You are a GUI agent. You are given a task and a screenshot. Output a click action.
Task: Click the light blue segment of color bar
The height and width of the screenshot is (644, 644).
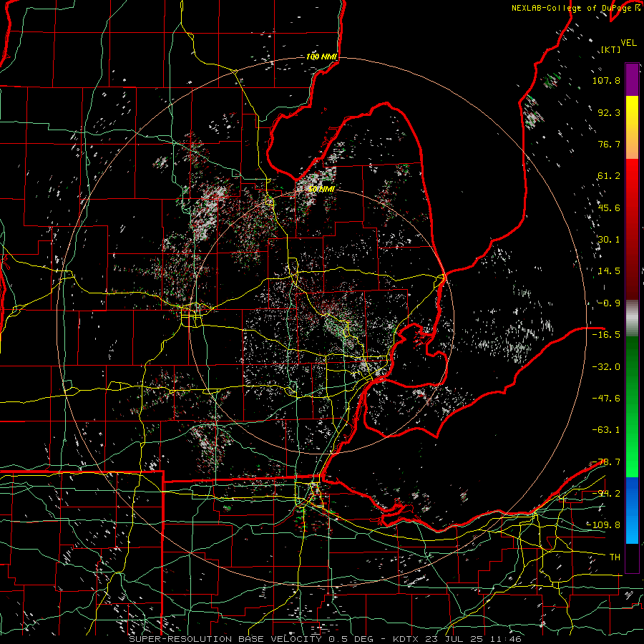[632, 529]
